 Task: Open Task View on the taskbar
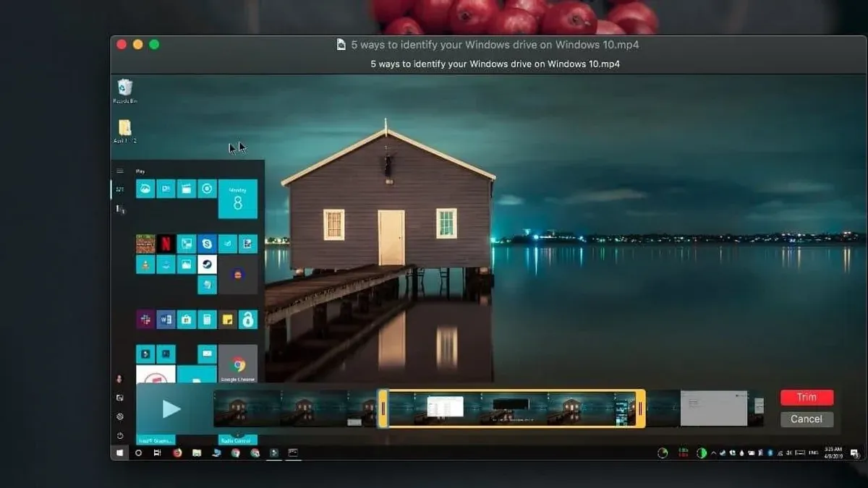(x=158, y=453)
